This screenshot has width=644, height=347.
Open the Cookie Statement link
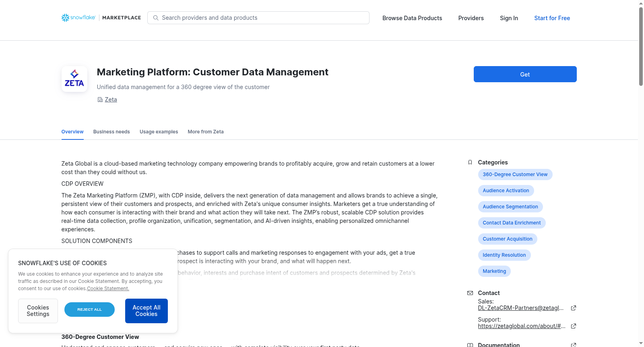click(x=108, y=289)
